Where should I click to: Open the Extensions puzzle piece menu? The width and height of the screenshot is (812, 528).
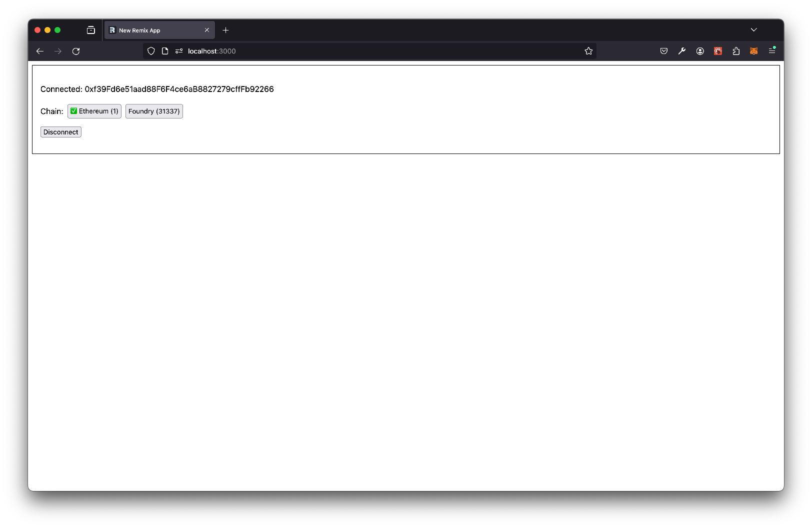click(x=736, y=51)
